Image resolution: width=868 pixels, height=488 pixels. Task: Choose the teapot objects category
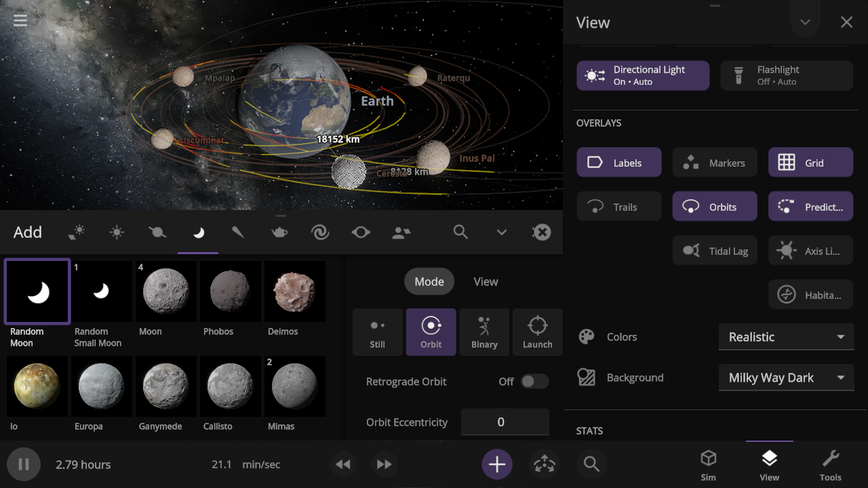pyautogui.click(x=279, y=232)
